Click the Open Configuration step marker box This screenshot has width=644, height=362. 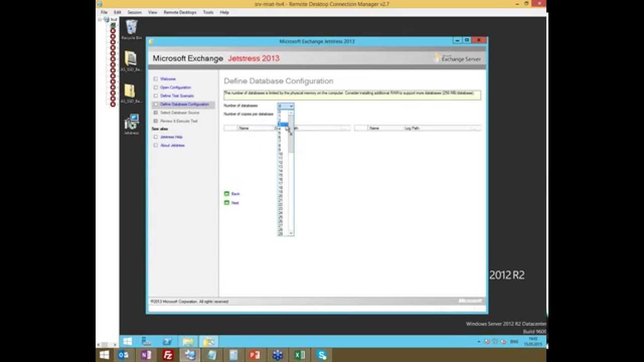click(x=155, y=87)
